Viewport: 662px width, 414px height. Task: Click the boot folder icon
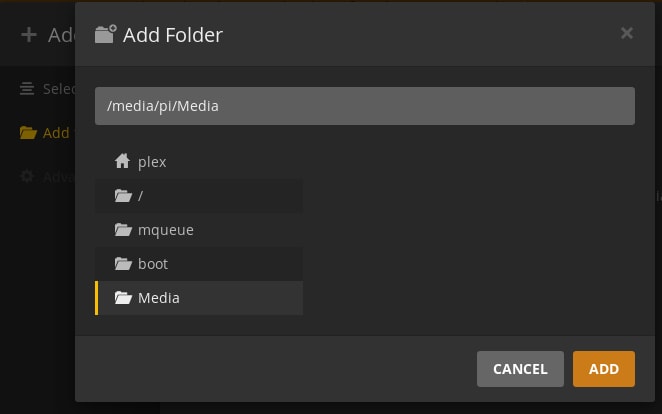123,264
